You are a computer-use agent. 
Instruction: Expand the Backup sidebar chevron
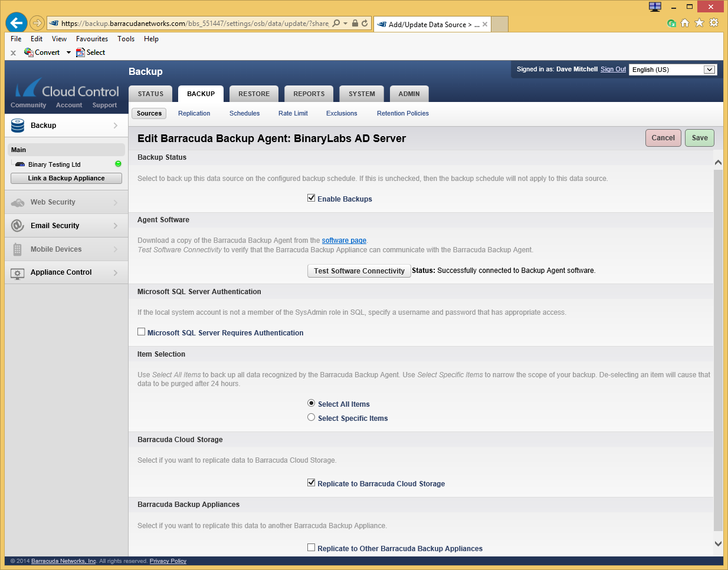coord(116,126)
